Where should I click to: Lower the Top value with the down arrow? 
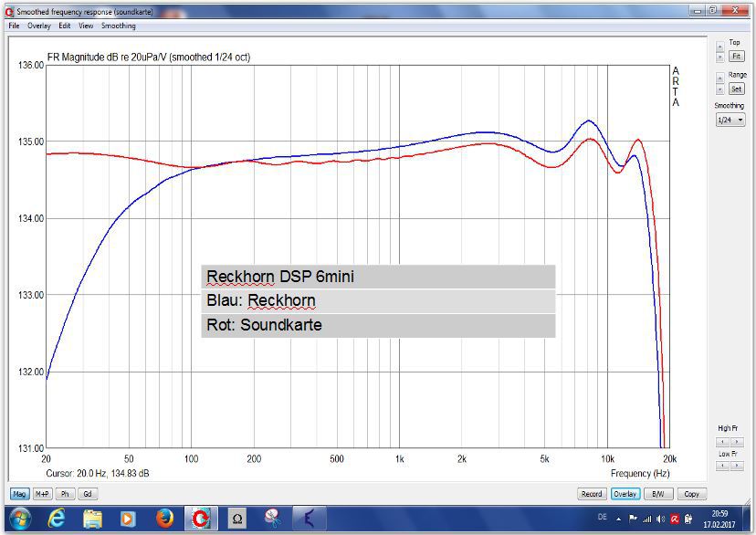[719, 57]
